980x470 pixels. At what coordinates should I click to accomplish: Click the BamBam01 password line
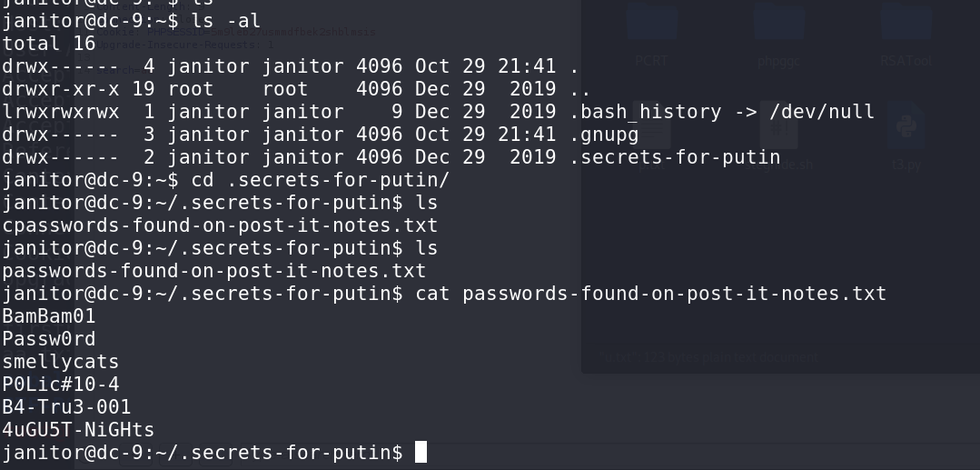[x=49, y=316]
